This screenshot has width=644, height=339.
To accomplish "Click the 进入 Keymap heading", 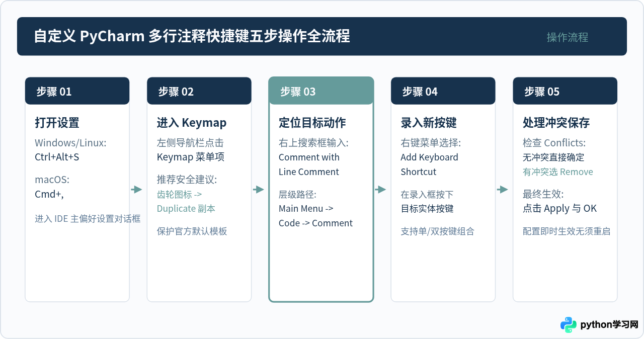I will (192, 123).
